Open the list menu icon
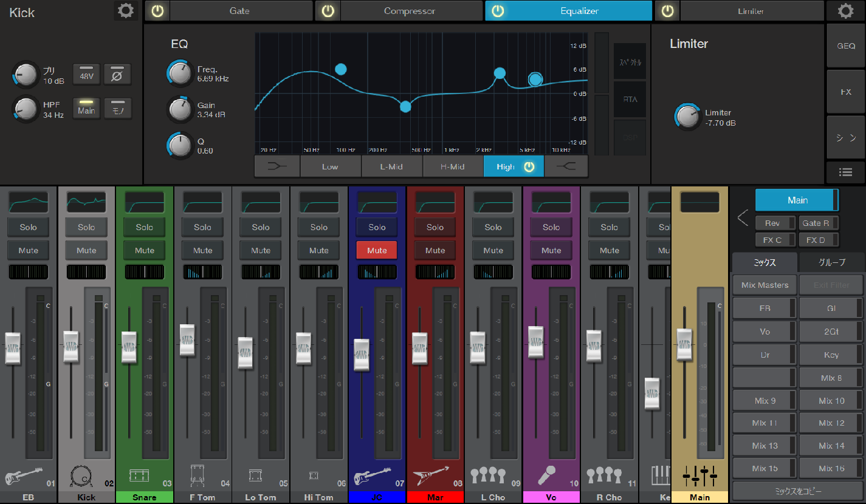 [845, 172]
